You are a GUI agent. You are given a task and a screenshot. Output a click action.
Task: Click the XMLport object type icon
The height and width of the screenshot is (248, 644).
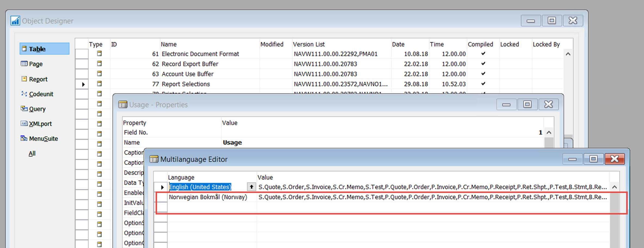[24, 123]
